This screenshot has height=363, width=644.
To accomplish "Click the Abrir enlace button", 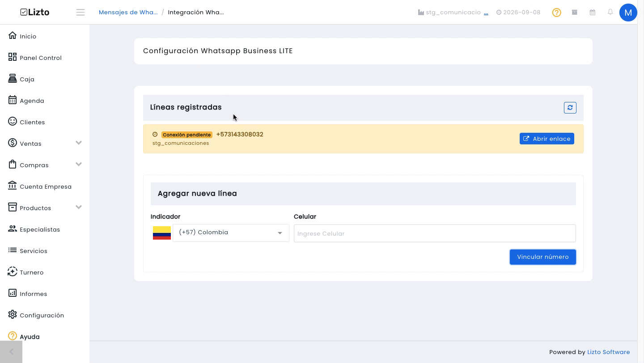I will coord(547,139).
